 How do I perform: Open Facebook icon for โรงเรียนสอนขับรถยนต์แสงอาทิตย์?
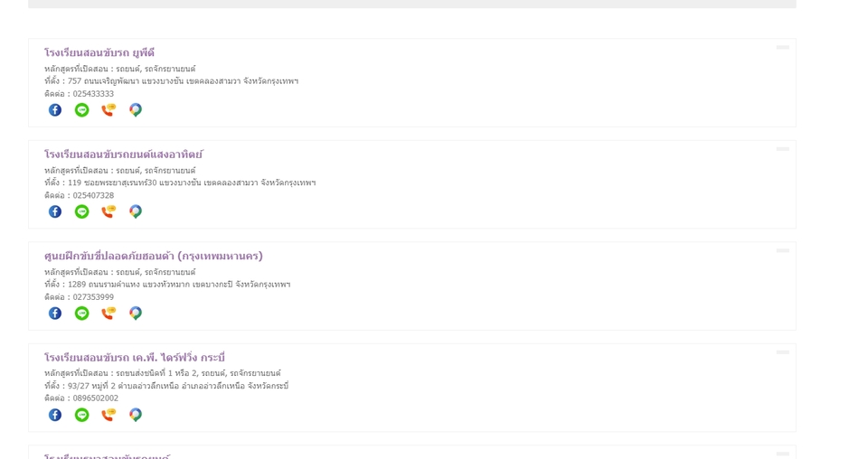click(x=55, y=211)
